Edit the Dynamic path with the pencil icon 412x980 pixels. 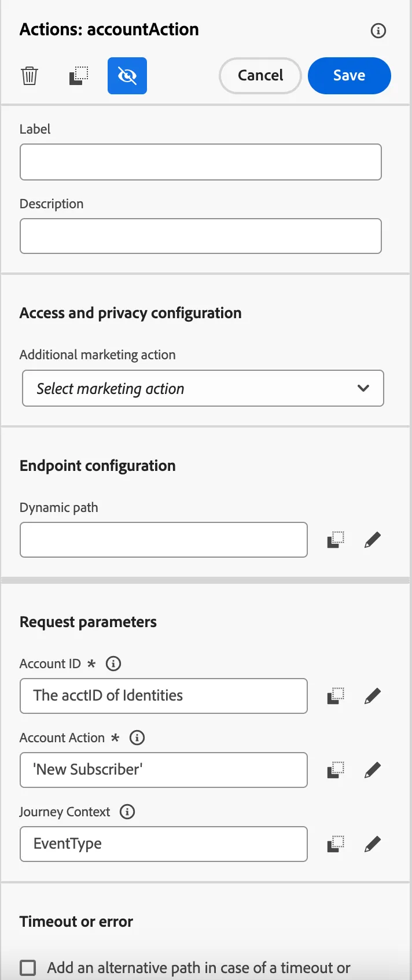point(373,540)
